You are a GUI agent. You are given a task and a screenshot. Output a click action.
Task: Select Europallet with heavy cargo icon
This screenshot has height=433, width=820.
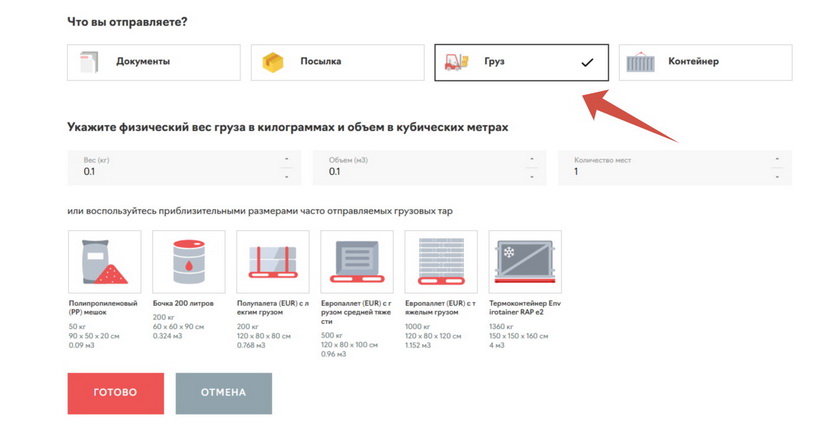coord(441,262)
